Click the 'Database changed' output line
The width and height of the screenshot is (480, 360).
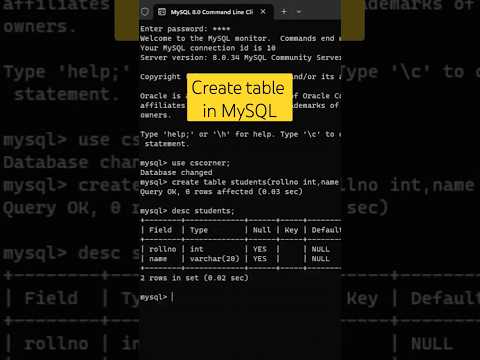(176, 173)
